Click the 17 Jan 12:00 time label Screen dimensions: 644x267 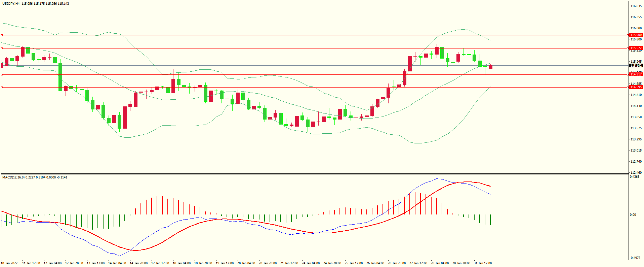tap(160, 263)
